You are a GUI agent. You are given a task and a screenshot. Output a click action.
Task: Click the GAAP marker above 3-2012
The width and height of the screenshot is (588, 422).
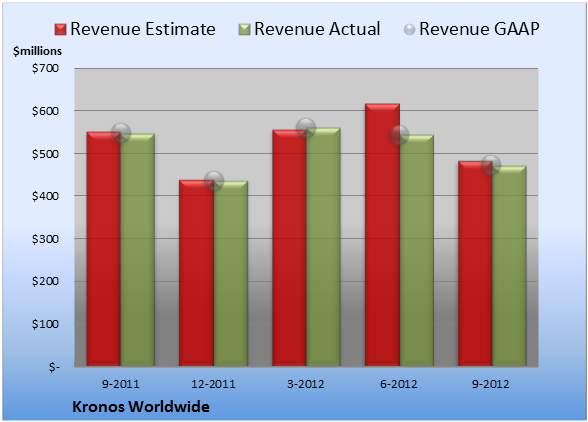(x=306, y=128)
